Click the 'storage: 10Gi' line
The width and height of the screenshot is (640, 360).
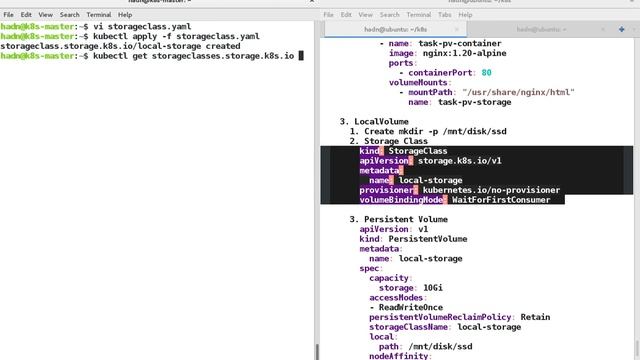coord(411,288)
